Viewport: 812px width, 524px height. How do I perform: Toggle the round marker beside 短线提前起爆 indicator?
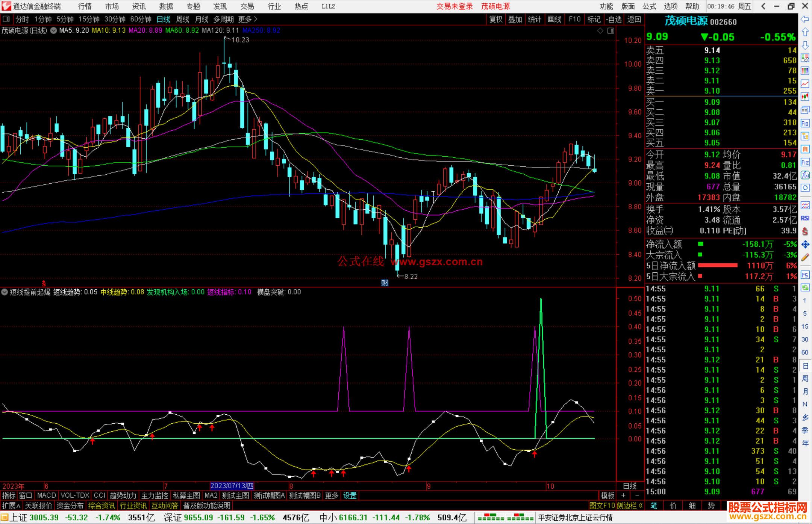coord(5,292)
